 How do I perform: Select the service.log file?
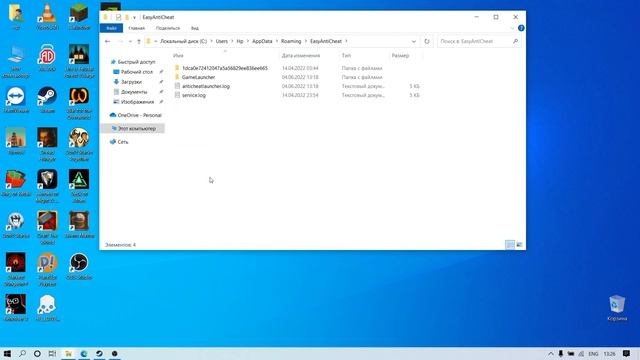(x=194, y=95)
